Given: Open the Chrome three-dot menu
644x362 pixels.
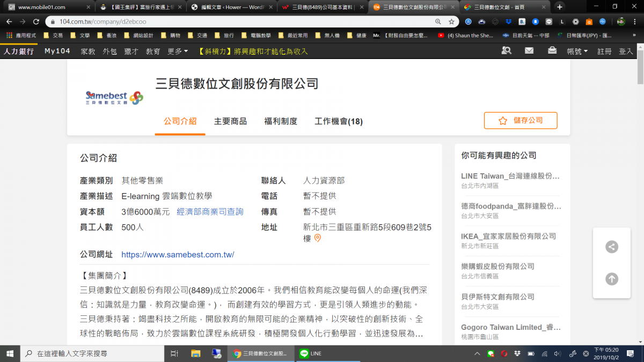Looking at the screenshot, I should coord(635,21).
